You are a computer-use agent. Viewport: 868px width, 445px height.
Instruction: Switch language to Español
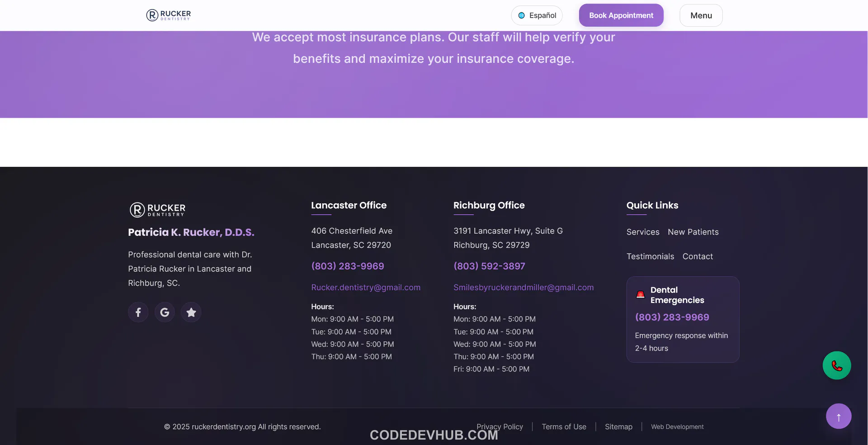click(x=537, y=15)
